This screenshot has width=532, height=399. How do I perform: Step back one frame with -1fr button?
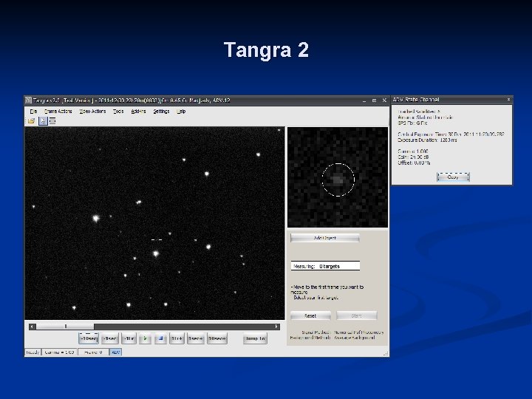pos(129,338)
